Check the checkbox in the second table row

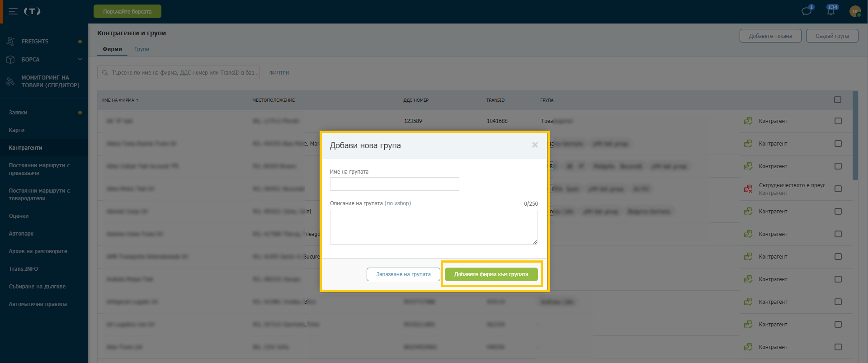838,144
